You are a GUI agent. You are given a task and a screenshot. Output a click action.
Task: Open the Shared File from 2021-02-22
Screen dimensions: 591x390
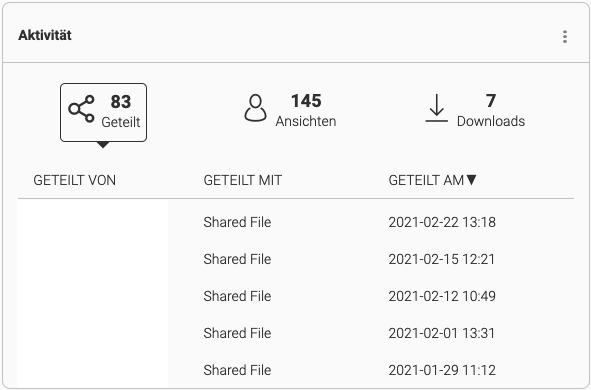pyautogui.click(x=237, y=222)
